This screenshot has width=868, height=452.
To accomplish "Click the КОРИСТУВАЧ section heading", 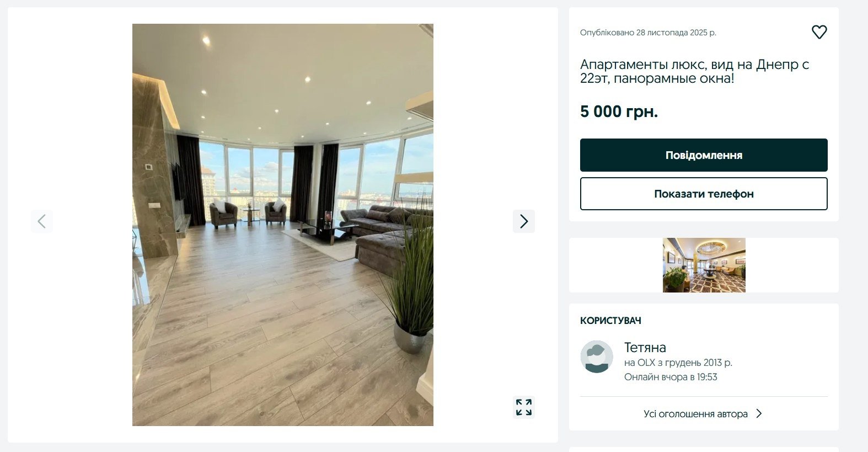I will pyautogui.click(x=610, y=321).
